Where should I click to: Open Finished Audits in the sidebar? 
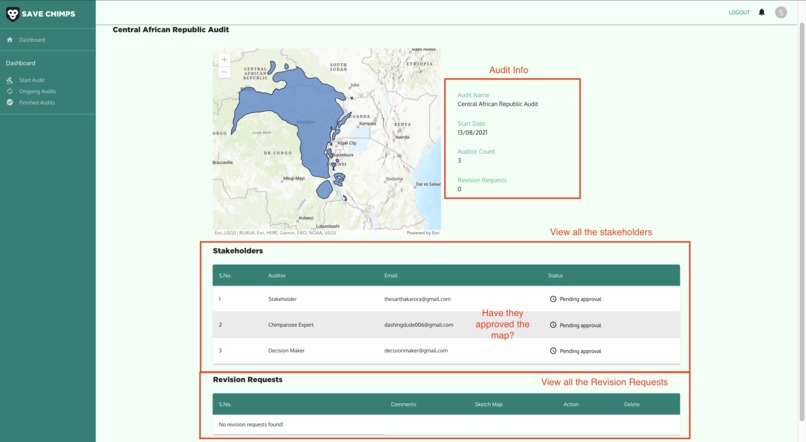point(37,103)
